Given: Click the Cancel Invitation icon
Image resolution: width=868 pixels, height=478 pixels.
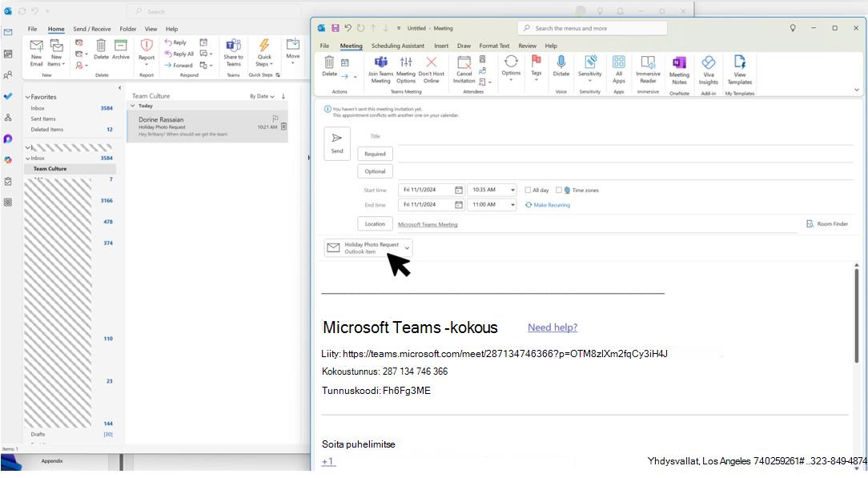Looking at the screenshot, I should coord(464,69).
